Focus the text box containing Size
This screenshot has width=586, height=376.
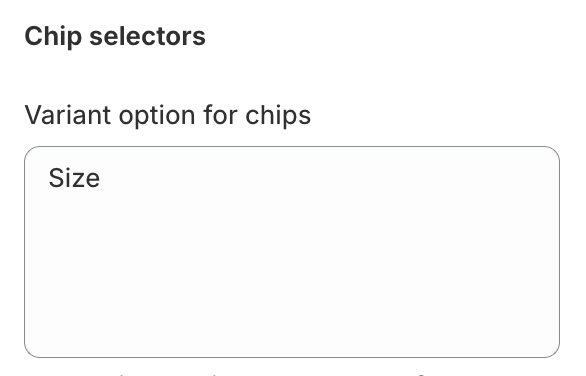point(292,252)
